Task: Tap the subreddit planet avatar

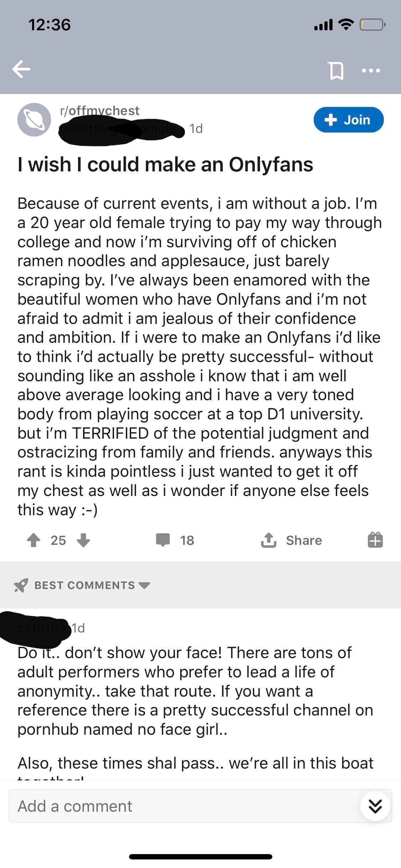Action: click(34, 120)
